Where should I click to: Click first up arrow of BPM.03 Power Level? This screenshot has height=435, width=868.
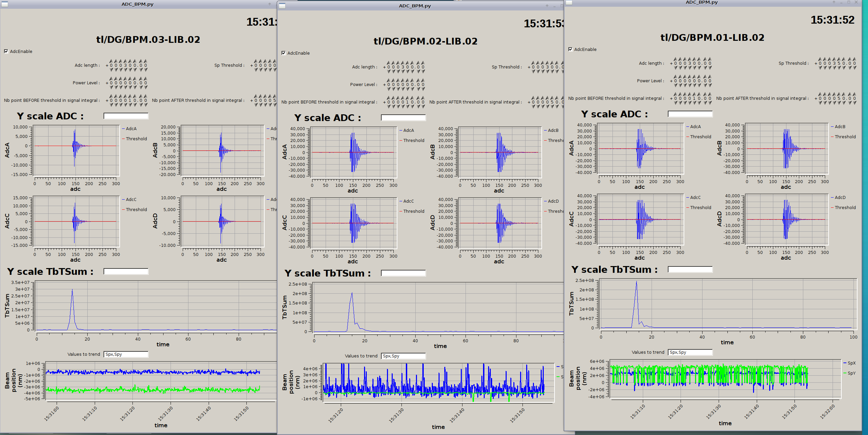(x=111, y=79)
